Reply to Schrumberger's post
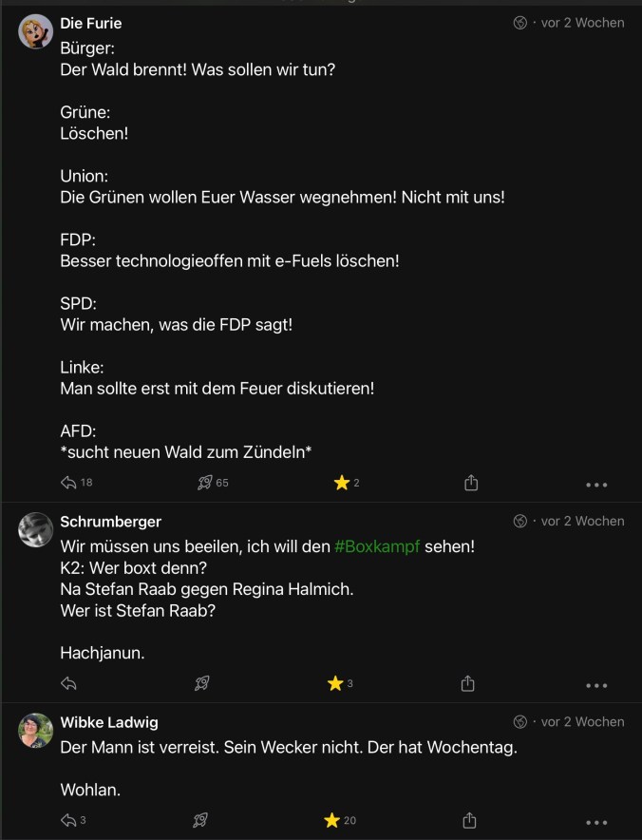This screenshot has width=642, height=840. [68, 683]
